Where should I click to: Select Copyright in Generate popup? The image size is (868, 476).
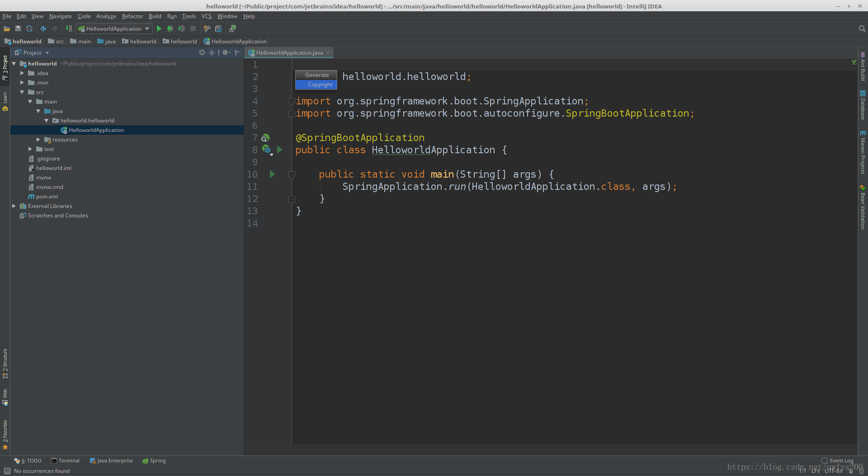click(x=316, y=85)
